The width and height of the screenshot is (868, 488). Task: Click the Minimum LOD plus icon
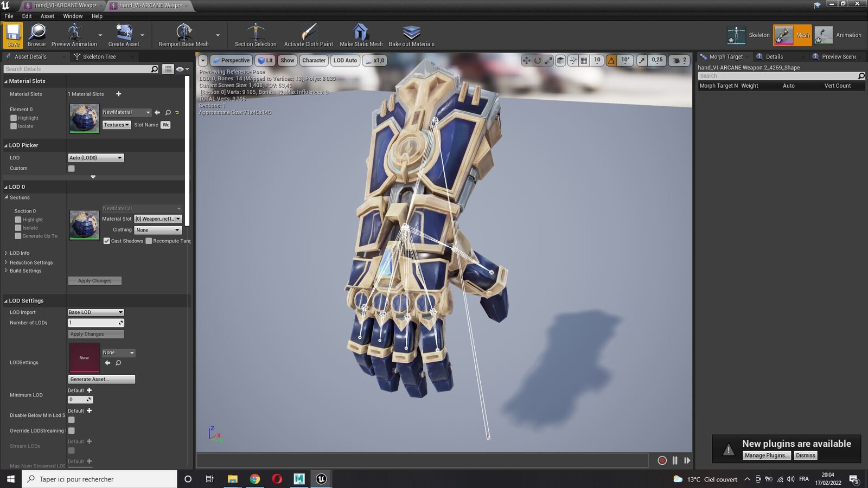[x=90, y=390]
